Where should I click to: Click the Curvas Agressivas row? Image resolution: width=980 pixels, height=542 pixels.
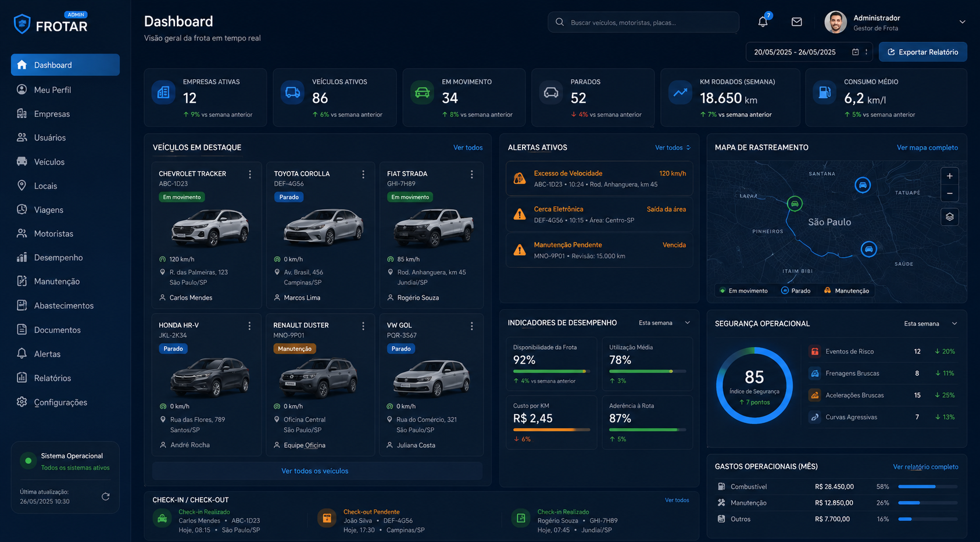point(882,417)
